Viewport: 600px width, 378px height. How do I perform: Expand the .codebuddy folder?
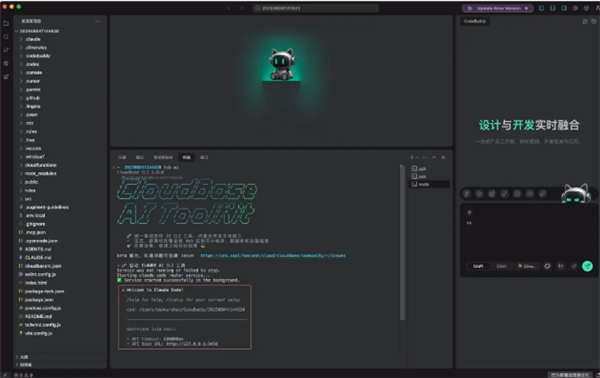[x=59, y=56]
